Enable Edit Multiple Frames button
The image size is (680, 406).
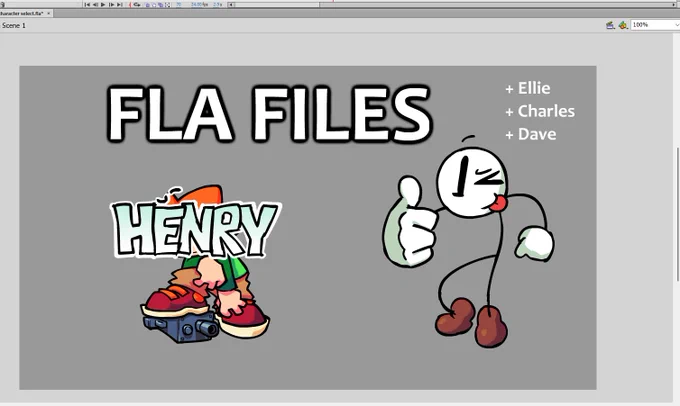click(160, 5)
